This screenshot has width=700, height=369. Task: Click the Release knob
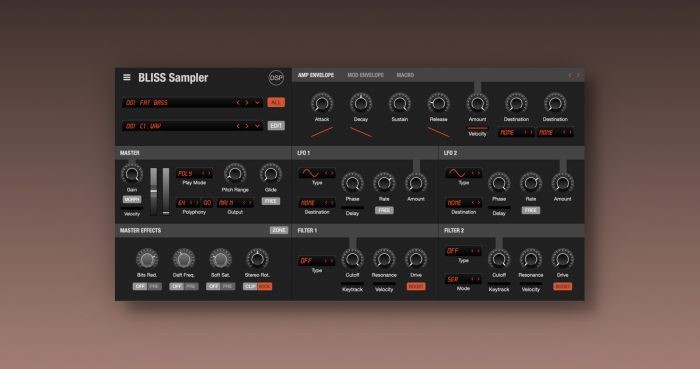point(438,104)
